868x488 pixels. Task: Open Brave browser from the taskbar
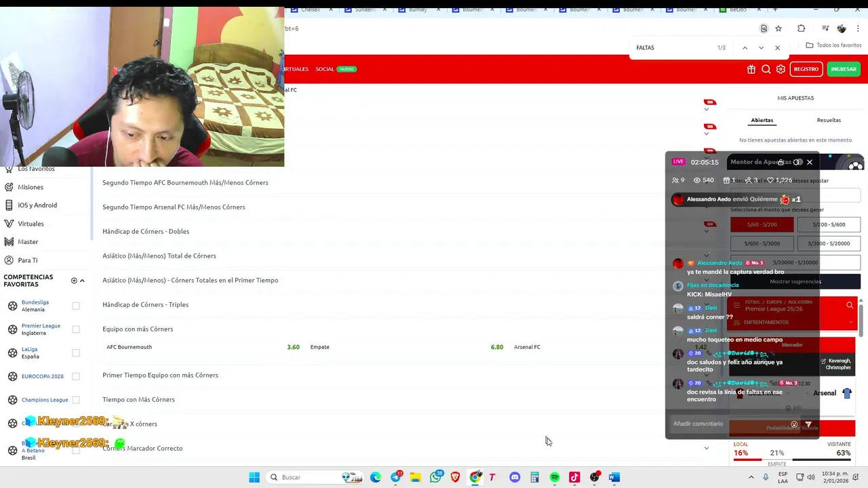[x=455, y=477]
